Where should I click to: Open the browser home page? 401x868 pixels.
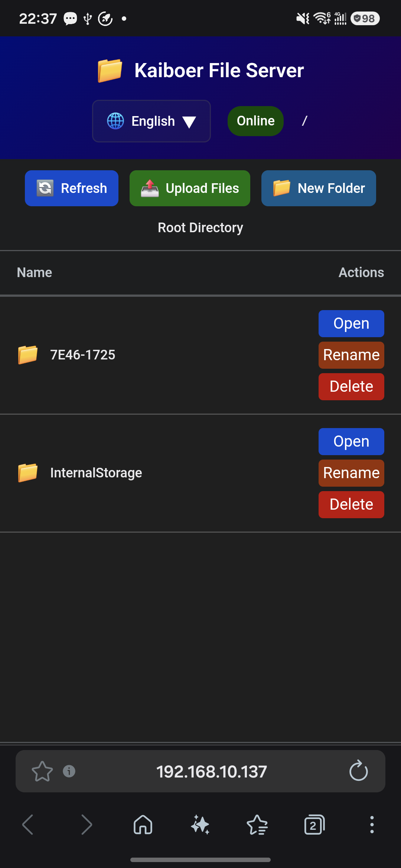tap(143, 825)
